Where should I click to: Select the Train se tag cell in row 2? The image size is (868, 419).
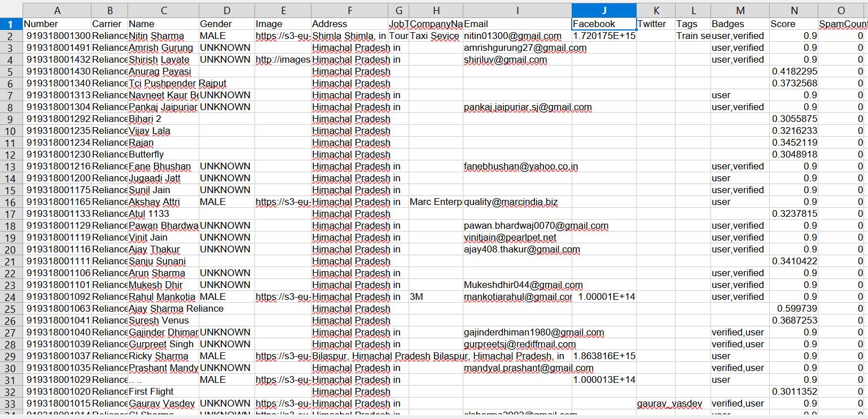point(692,36)
